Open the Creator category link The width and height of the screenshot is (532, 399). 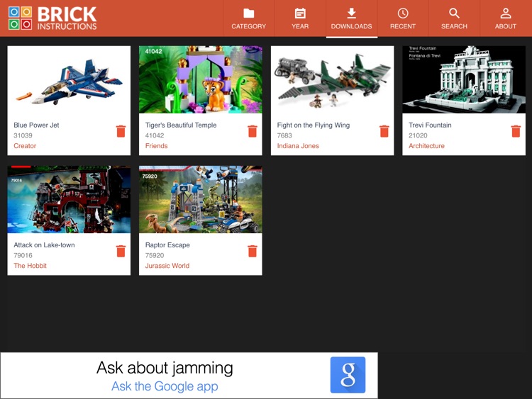[25, 146]
